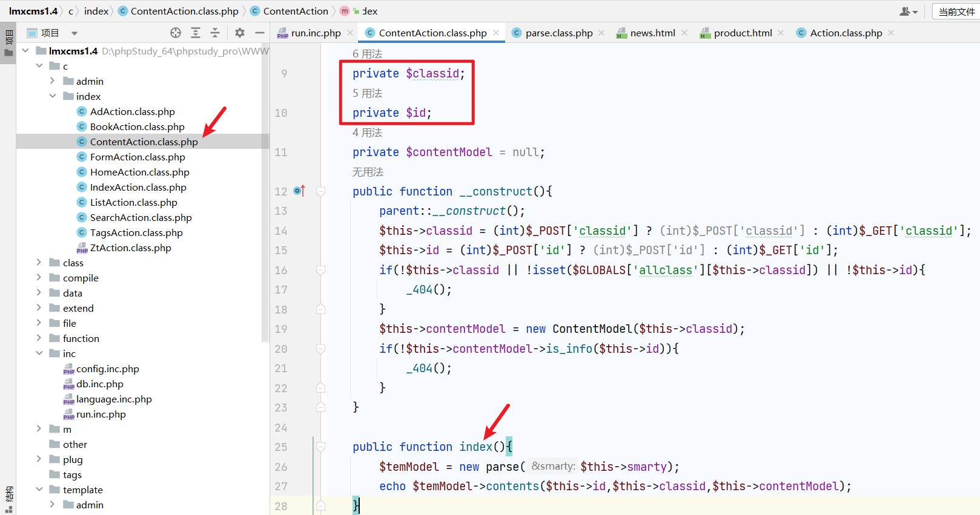This screenshot has height=515, width=980.
Task: Close the ContentAction.class.php editor tab
Action: click(496, 33)
